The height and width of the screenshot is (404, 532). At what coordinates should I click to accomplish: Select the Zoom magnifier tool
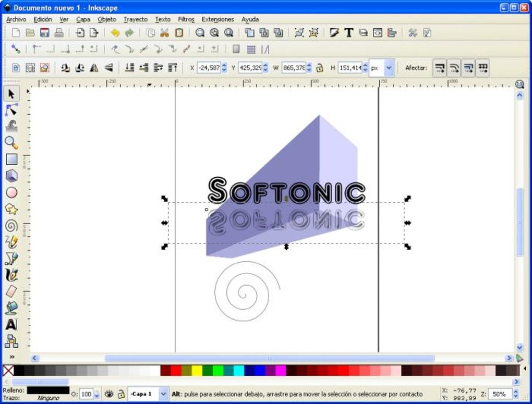11,143
